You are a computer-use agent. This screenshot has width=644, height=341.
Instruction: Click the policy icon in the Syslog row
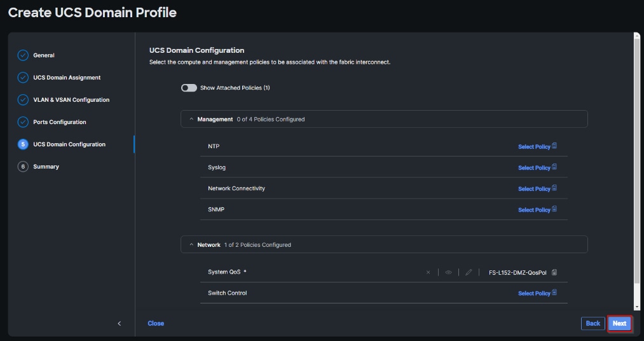click(554, 167)
